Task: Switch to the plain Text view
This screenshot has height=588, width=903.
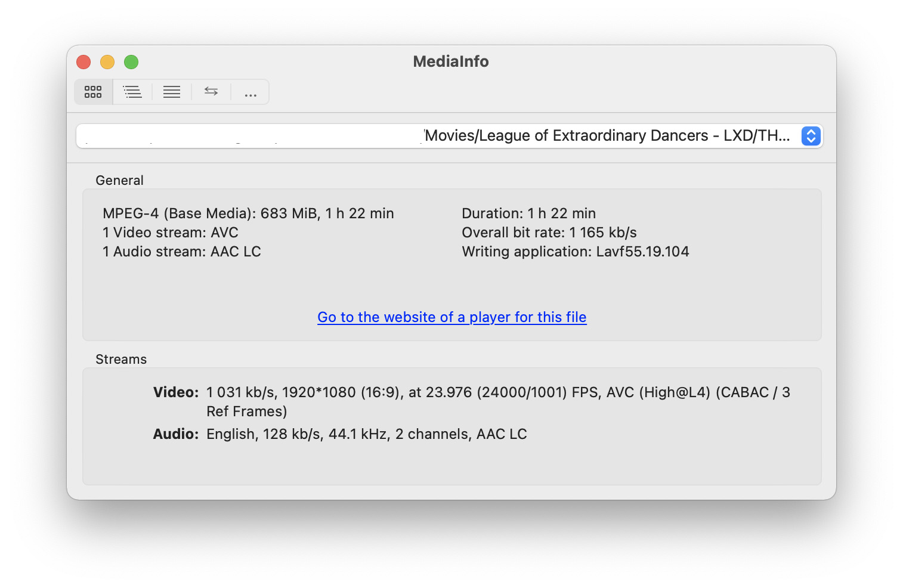Action: [x=172, y=92]
